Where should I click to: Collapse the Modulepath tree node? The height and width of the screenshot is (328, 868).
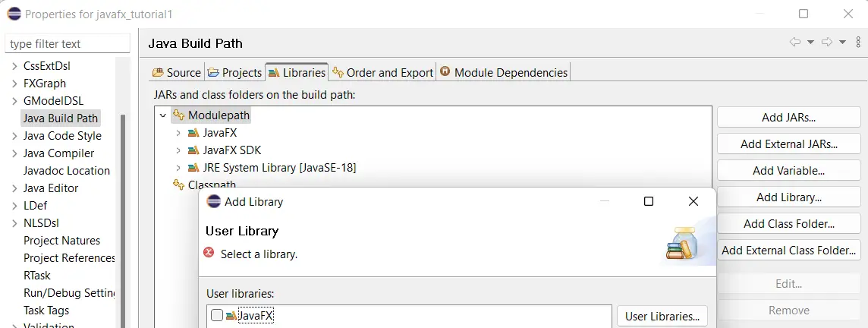pyautogui.click(x=162, y=115)
